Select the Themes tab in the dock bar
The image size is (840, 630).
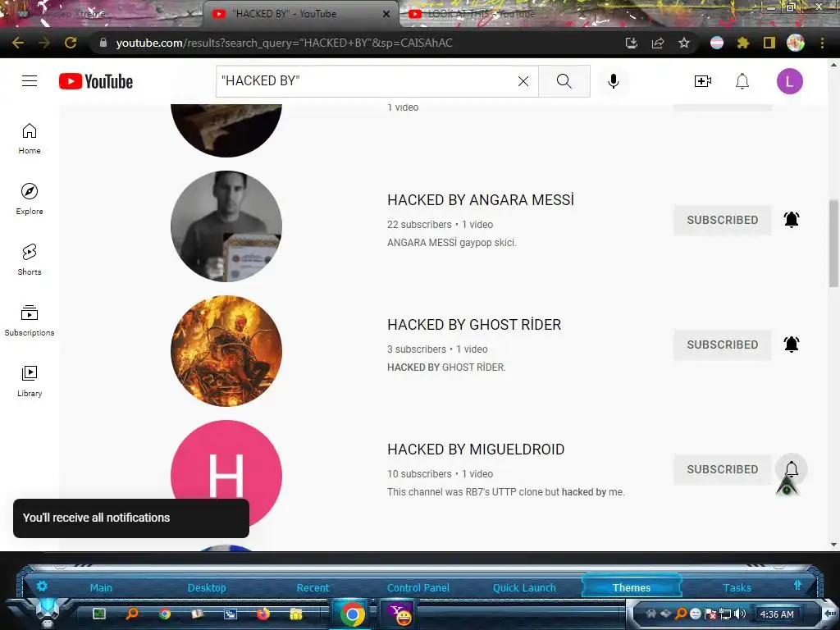(632, 587)
